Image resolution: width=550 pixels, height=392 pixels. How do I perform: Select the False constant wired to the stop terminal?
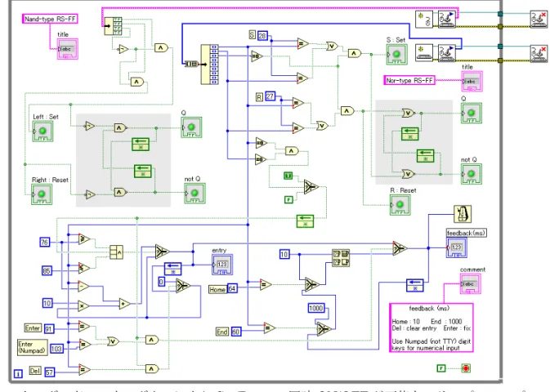441,368
